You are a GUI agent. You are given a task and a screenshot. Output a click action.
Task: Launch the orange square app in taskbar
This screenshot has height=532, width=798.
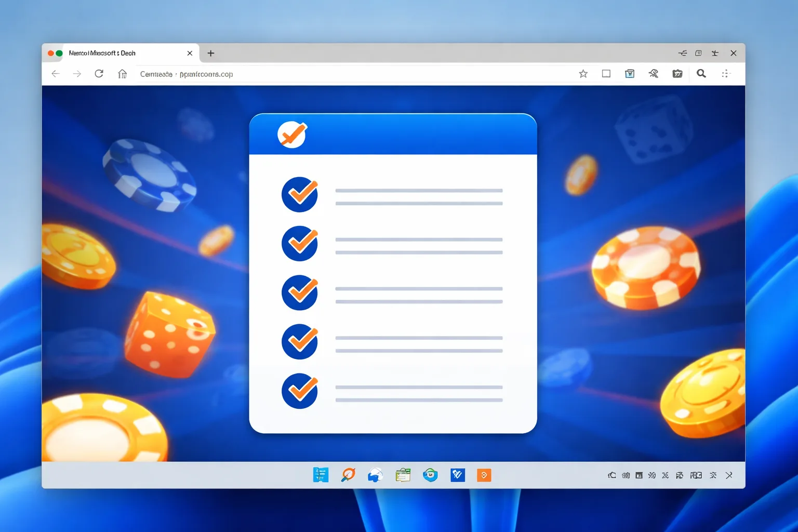pyautogui.click(x=484, y=475)
